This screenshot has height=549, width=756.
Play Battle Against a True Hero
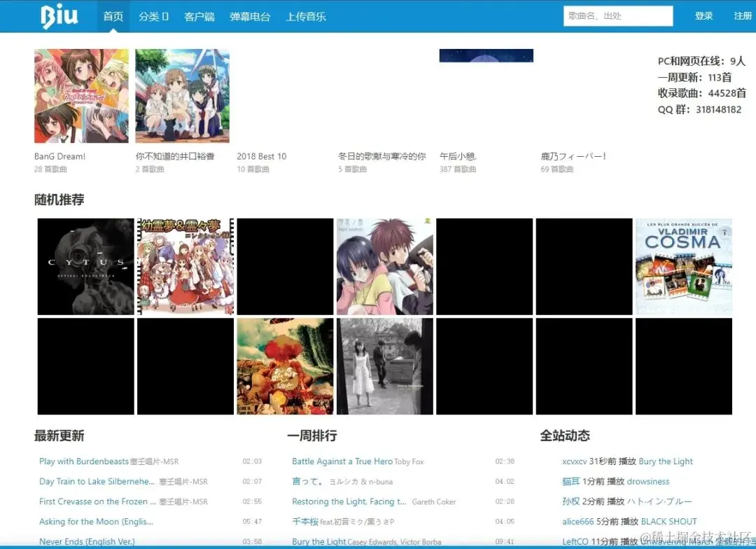[342, 461]
